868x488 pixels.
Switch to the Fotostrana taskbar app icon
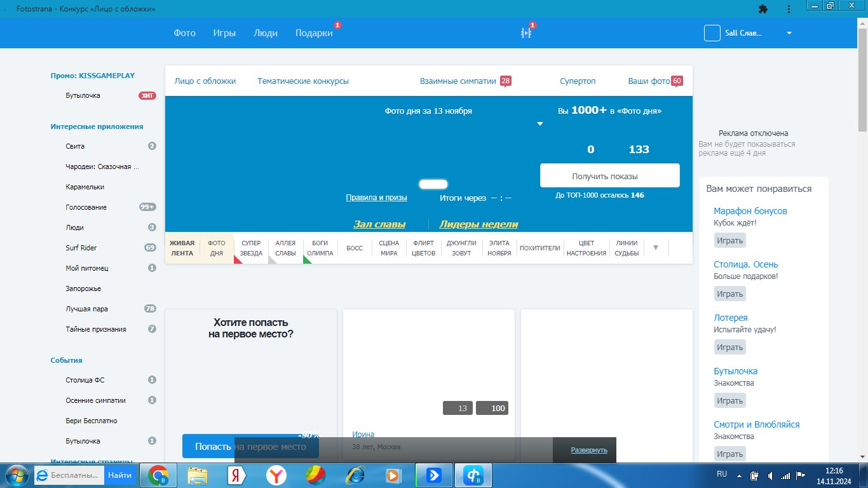[474, 475]
